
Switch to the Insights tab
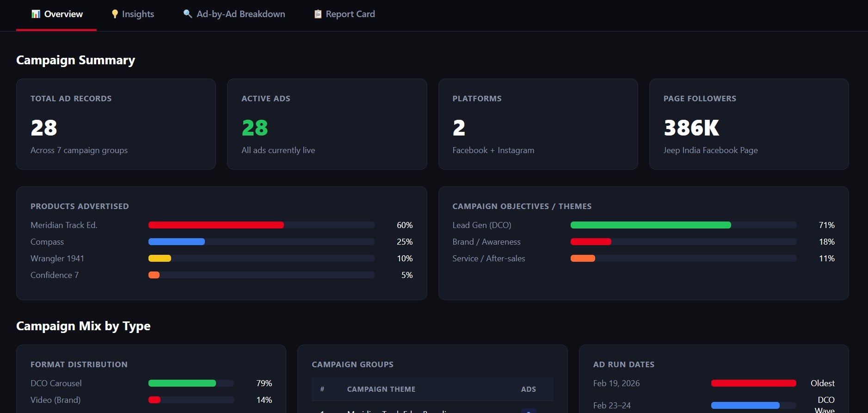pyautogui.click(x=132, y=14)
